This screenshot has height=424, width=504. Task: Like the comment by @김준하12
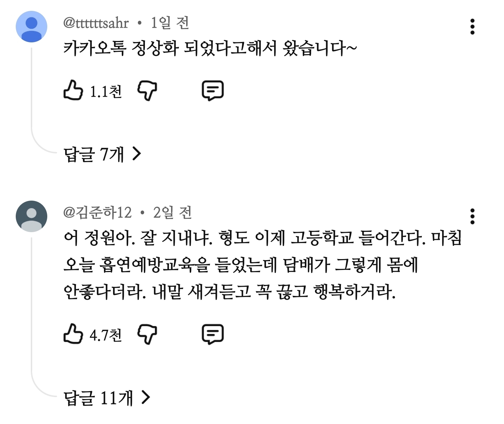tap(73, 334)
